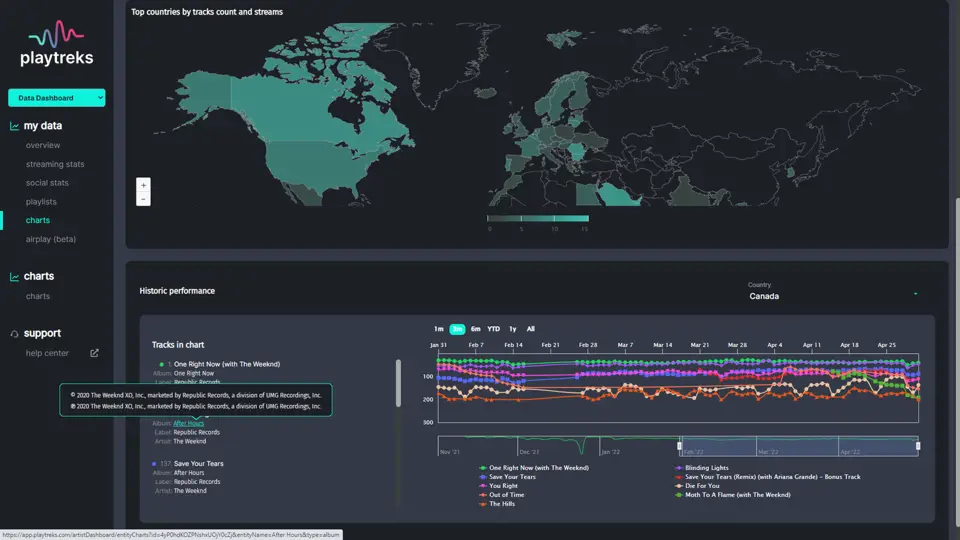Select the 1m time range

coord(438,329)
